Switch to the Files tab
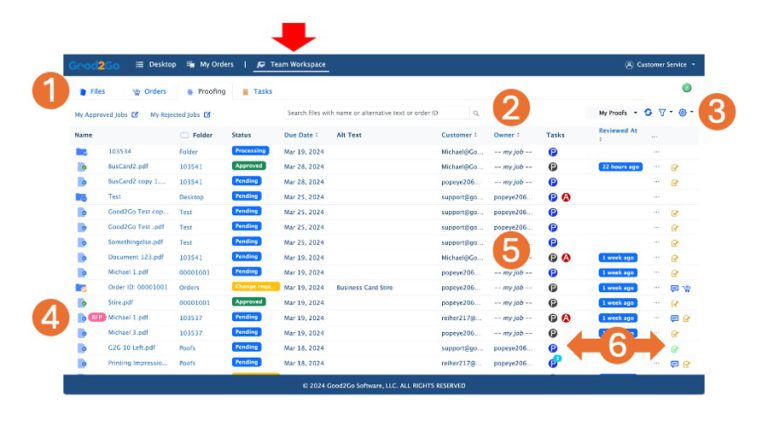Screen dimensions: 768x432 [x=93, y=92]
